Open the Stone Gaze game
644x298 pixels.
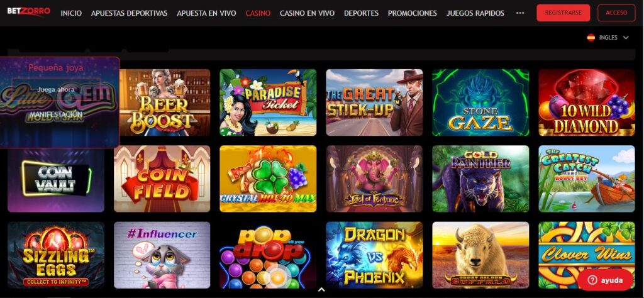(480, 102)
